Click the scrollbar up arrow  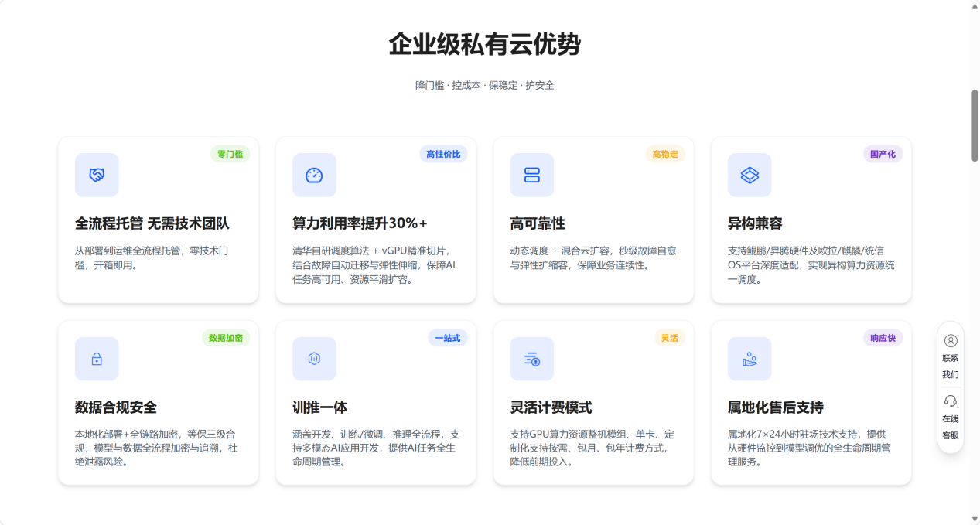pos(975,5)
